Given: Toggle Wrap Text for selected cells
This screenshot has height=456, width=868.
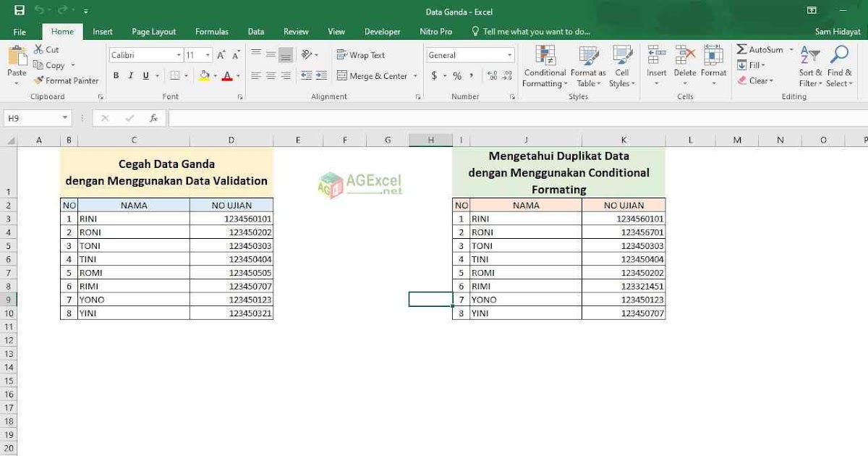Looking at the screenshot, I should point(360,54).
